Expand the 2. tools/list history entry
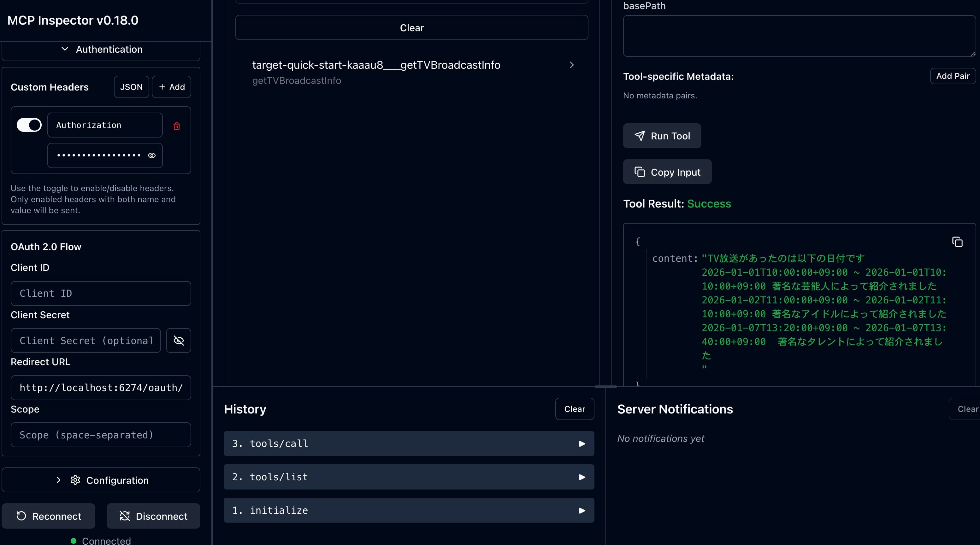 (582, 477)
